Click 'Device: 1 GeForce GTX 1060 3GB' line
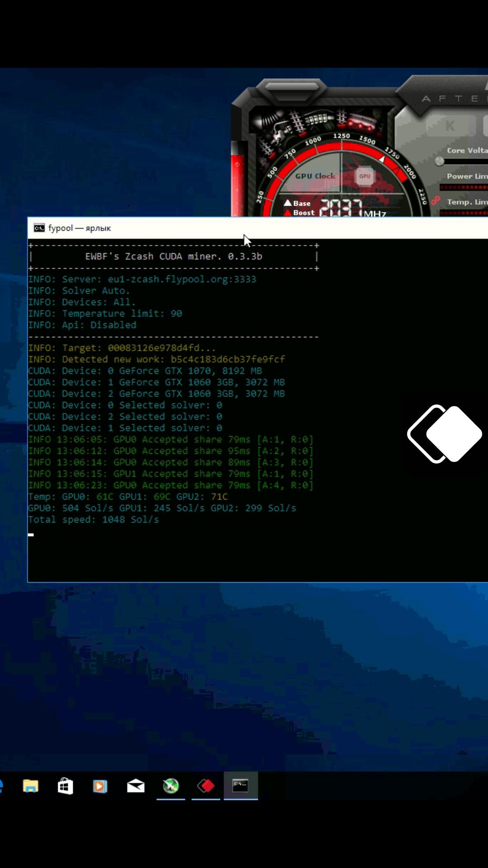Screen dimensions: 488x868 [156, 382]
